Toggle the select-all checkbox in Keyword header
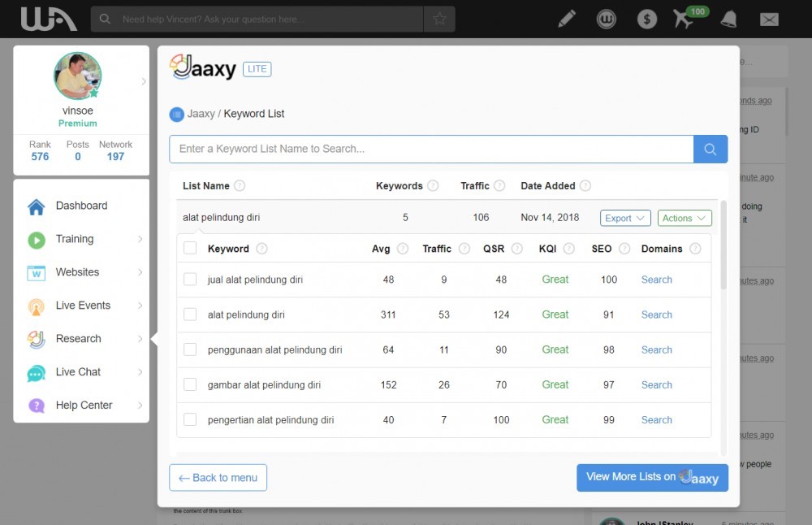 click(190, 248)
